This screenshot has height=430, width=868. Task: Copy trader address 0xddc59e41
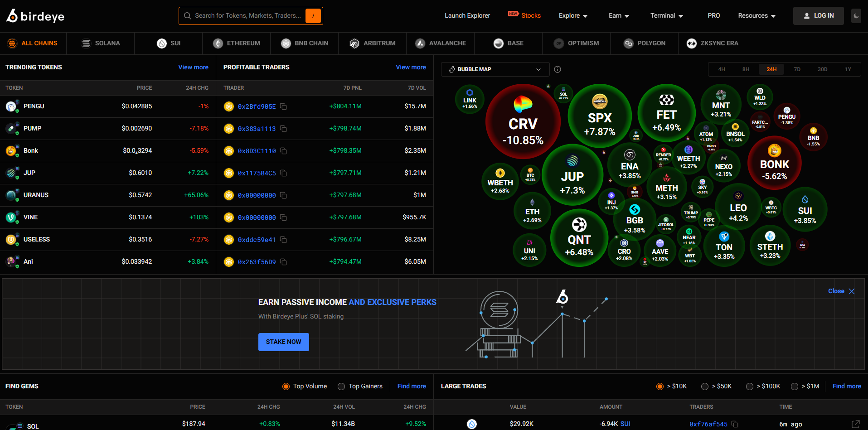pyautogui.click(x=283, y=240)
